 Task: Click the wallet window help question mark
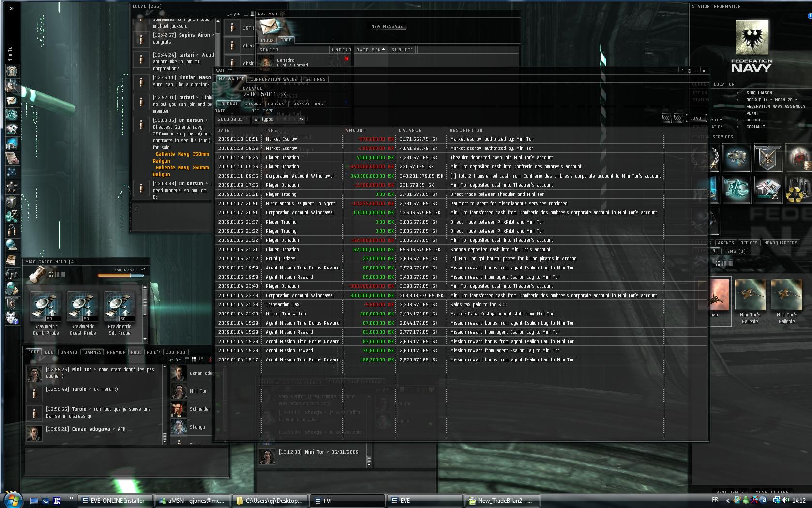[x=682, y=71]
